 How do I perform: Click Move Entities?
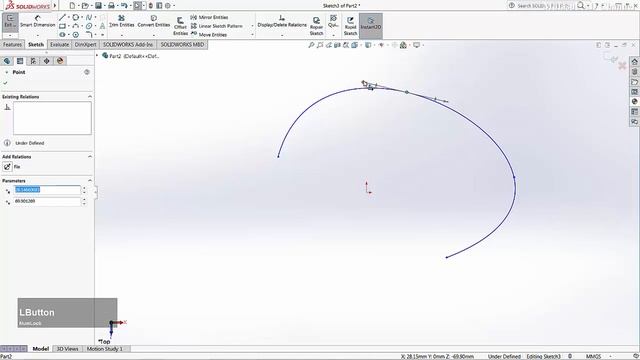[209, 35]
